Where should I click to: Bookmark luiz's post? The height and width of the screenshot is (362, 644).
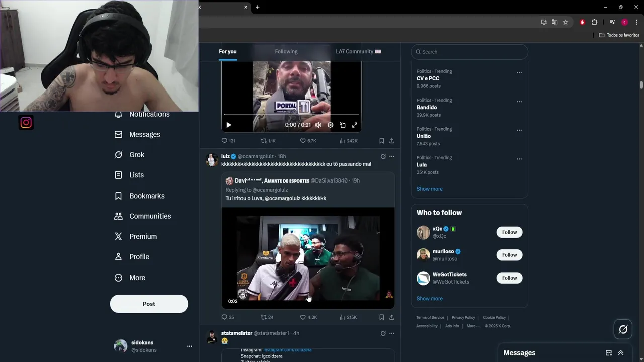pyautogui.click(x=382, y=317)
